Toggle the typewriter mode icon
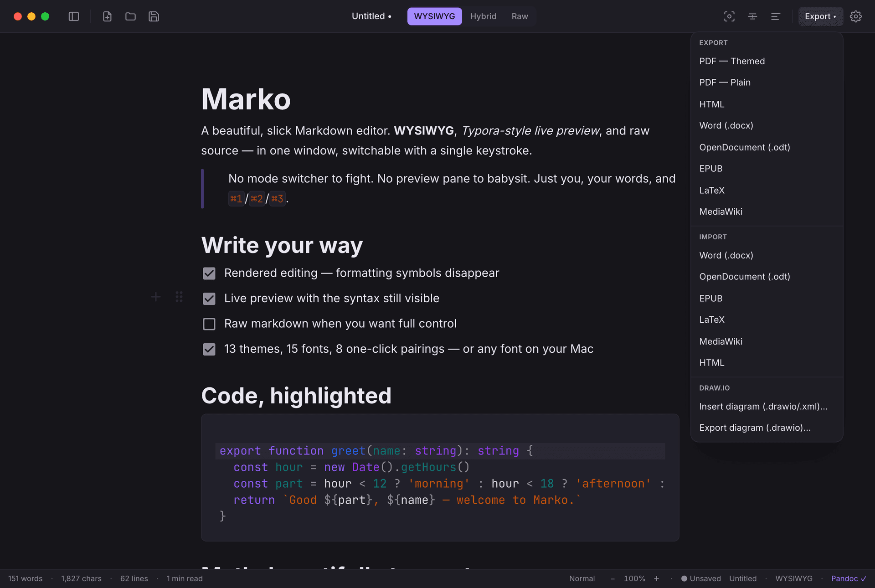 [752, 16]
